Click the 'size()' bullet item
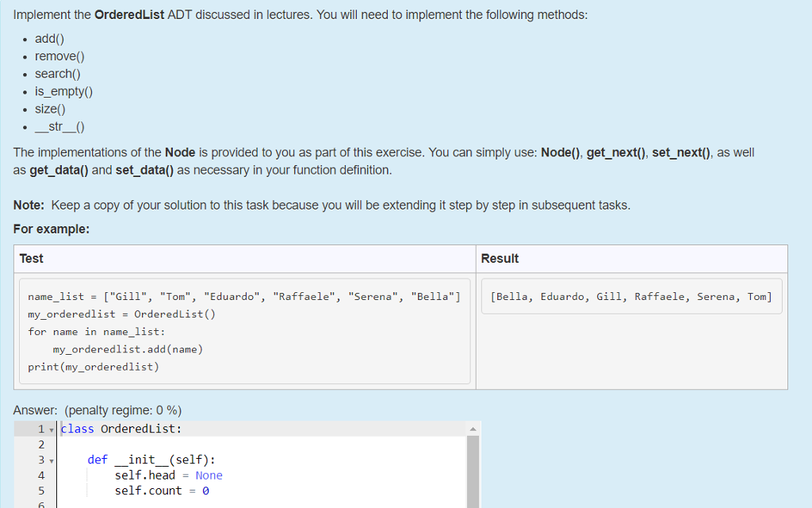Image resolution: width=812 pixels, height=508 pixels. coord(50,110)
